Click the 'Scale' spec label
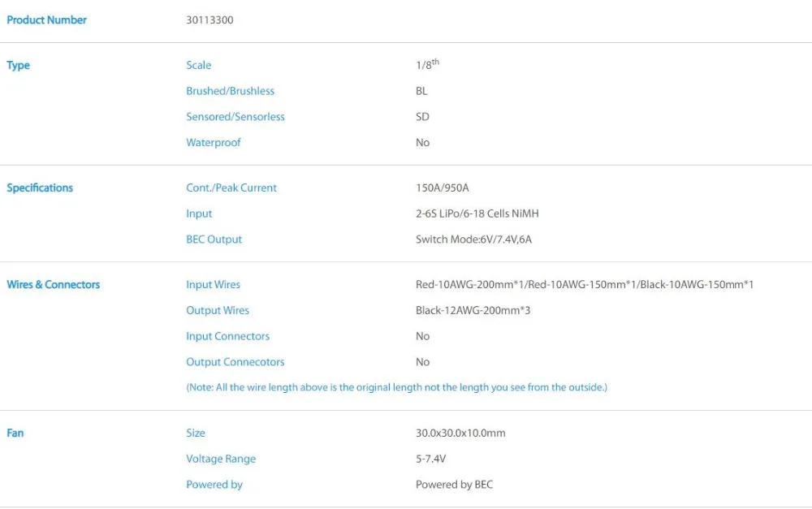Viewport: 812px width, 509px height. 199,65
